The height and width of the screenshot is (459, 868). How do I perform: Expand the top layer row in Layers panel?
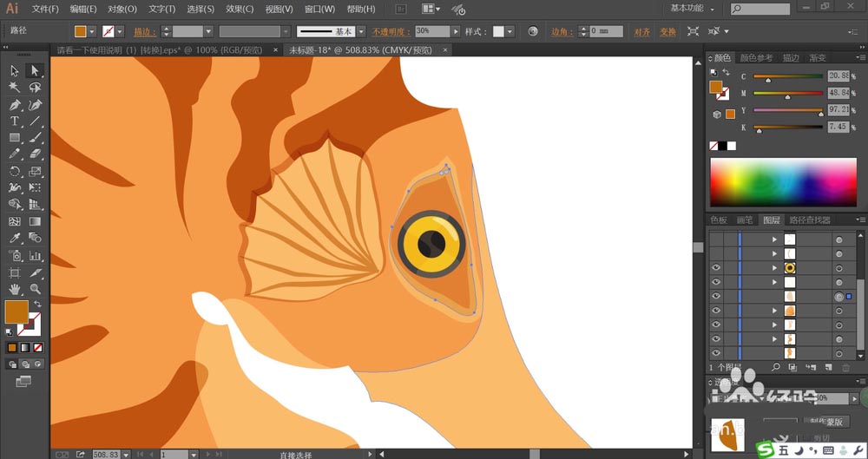click(774, 239)
